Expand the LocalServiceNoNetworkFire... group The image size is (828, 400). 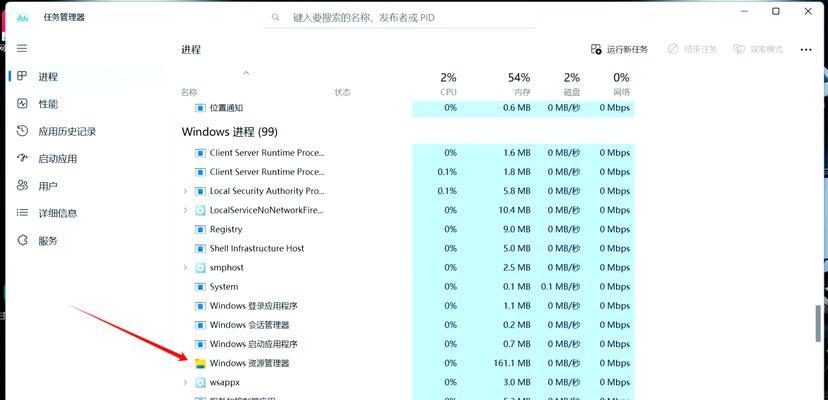[185, 210]
